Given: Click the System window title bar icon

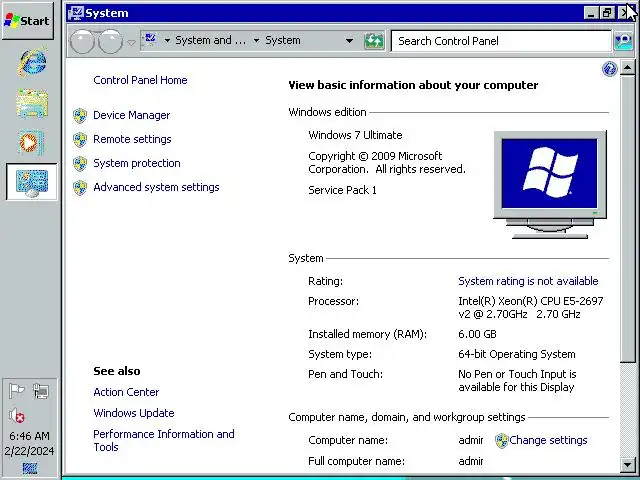Looking at the screenshot, I should click(x=76, y=13).
